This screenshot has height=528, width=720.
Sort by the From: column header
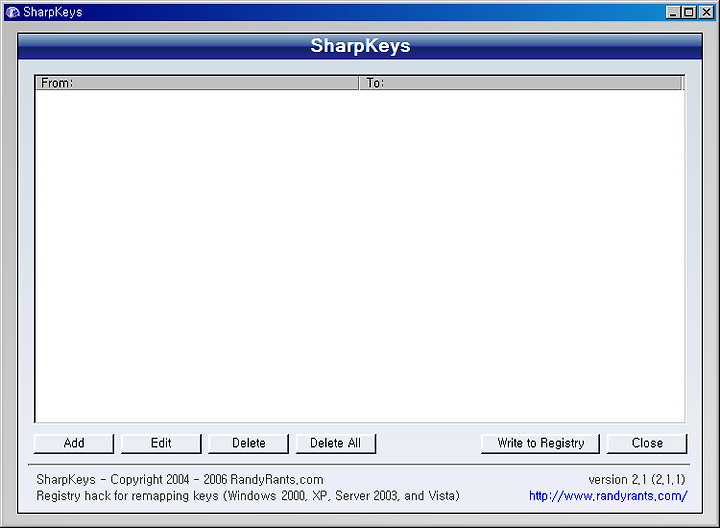point(197,83)
